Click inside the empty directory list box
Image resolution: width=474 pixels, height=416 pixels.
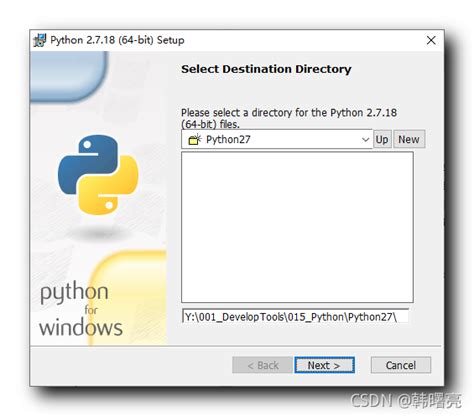[297, 227]
